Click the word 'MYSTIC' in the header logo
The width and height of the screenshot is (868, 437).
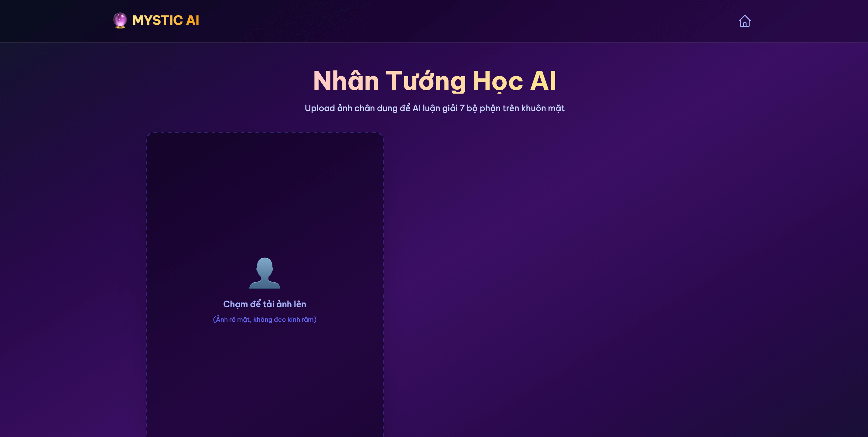tap(157, 21)
